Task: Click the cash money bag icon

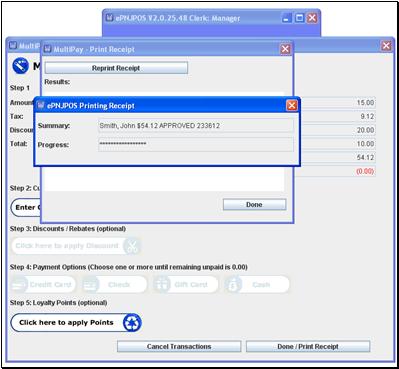Action: click(x=233, y=285)
